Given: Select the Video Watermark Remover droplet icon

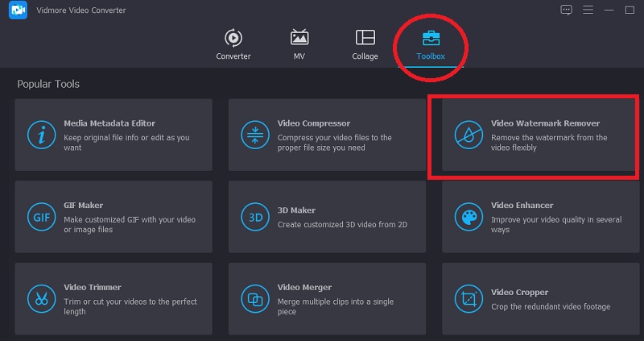Looking at the screenshot, I should 468,135.
